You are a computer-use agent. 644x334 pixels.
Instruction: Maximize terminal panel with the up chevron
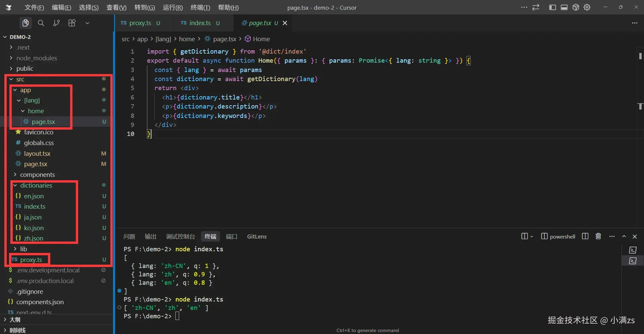point(624,236)
